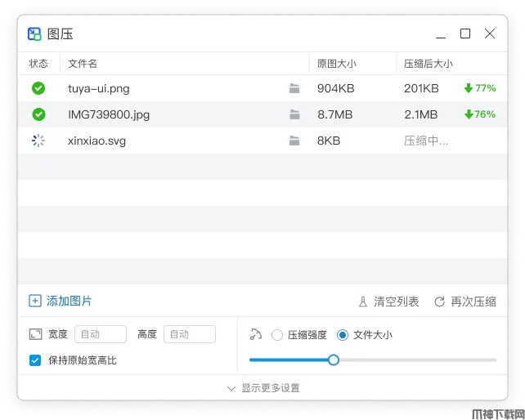Click the compression slider handle
Screen dimensions: 525x420
[334, 360]
